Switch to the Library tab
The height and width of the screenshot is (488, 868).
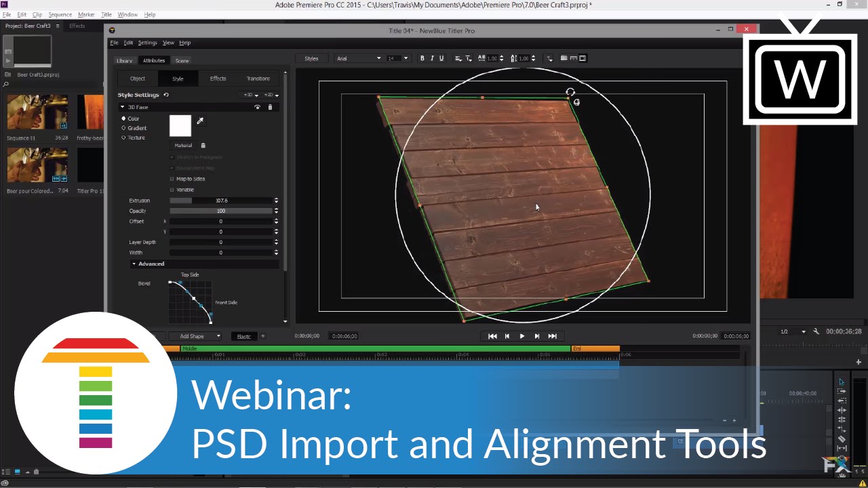click(124, 60)
